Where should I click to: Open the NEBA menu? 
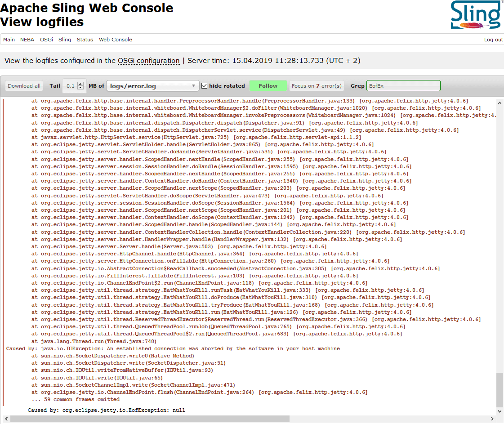(27, 40)
